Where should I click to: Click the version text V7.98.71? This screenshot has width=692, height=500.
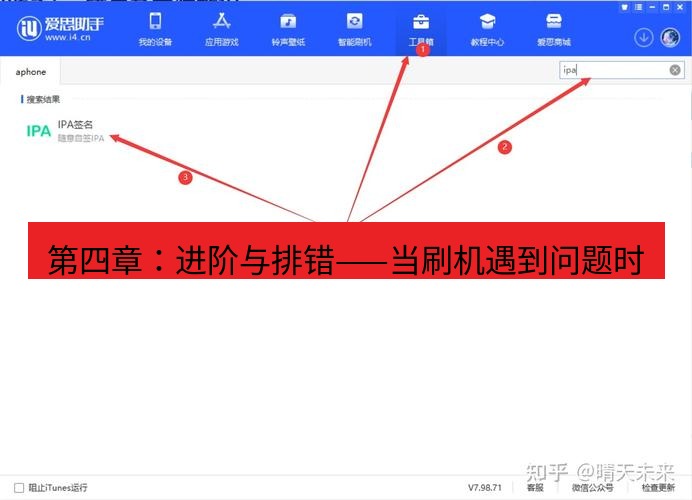point(485,488)
